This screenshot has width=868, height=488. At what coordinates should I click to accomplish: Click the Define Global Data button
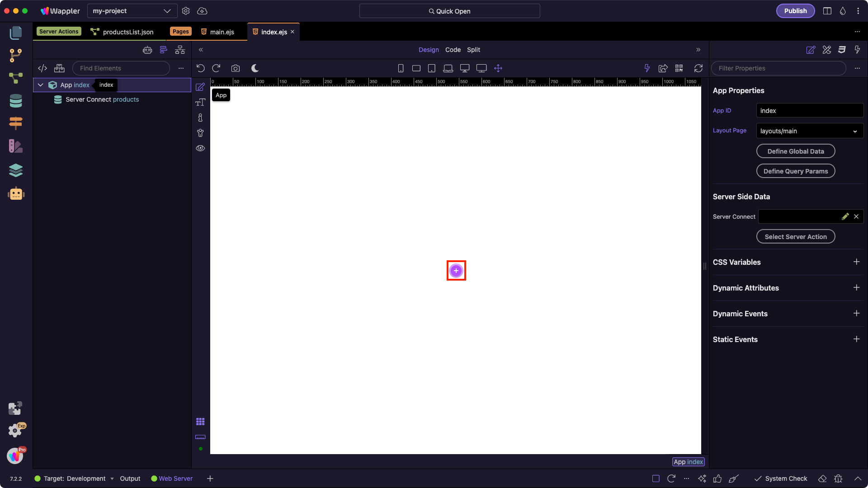(x=795, y=151)
